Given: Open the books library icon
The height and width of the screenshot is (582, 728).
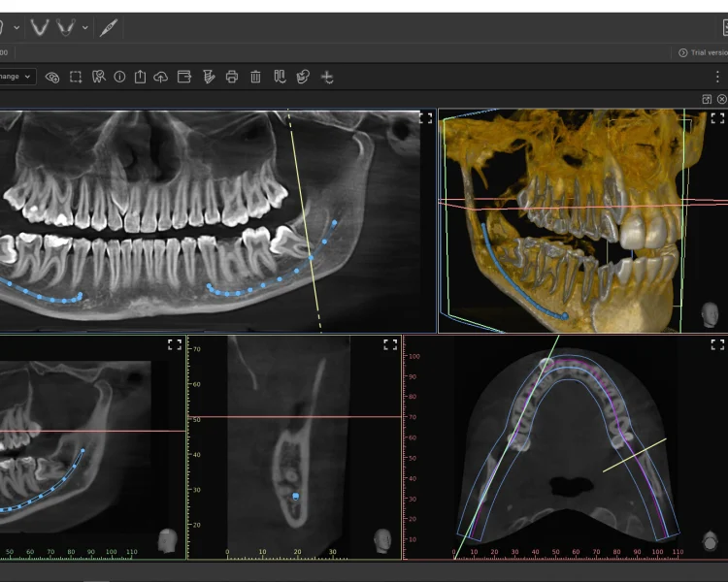Looking at the screenshot, I should (280, 77).
